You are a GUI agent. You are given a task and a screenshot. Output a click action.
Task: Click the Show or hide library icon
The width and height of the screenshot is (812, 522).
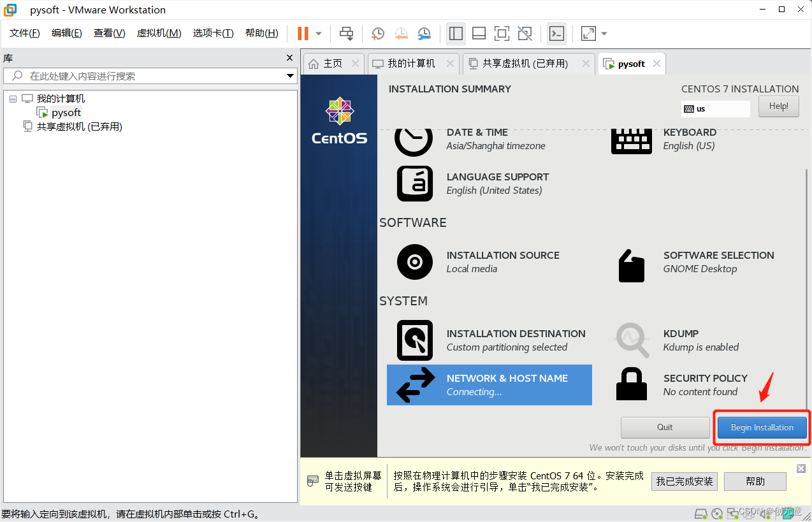[456, 33]
